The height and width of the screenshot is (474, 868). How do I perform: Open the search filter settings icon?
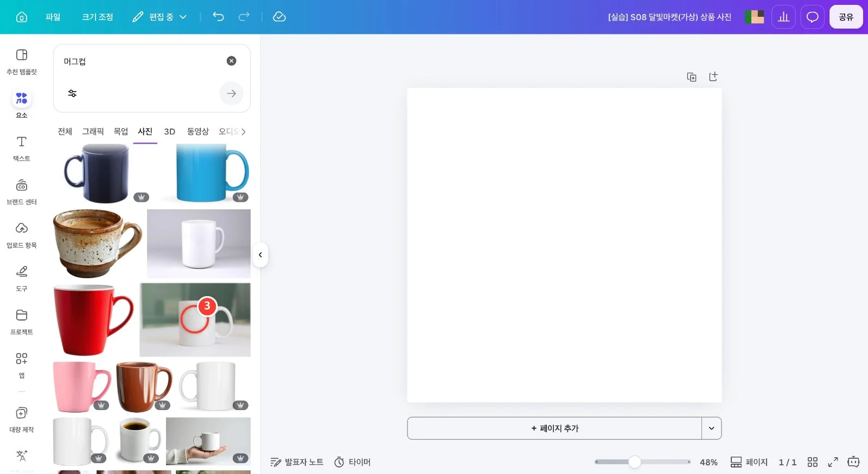point(72,93)
